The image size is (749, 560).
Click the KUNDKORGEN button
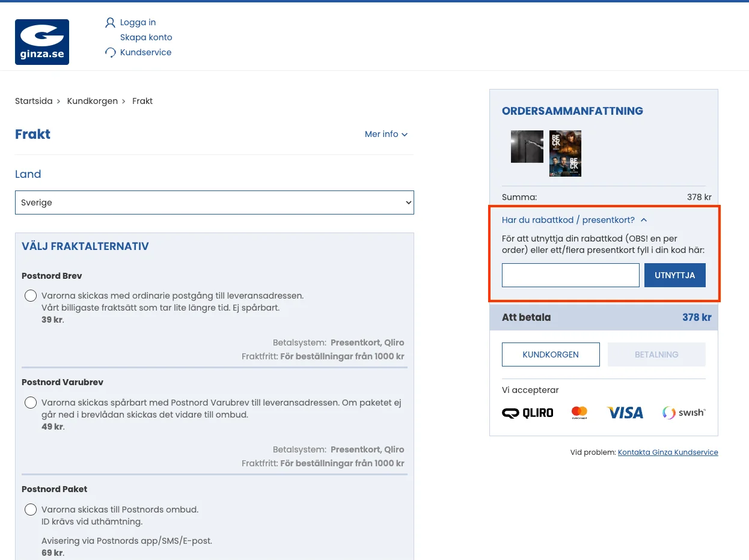click(551, 355)
